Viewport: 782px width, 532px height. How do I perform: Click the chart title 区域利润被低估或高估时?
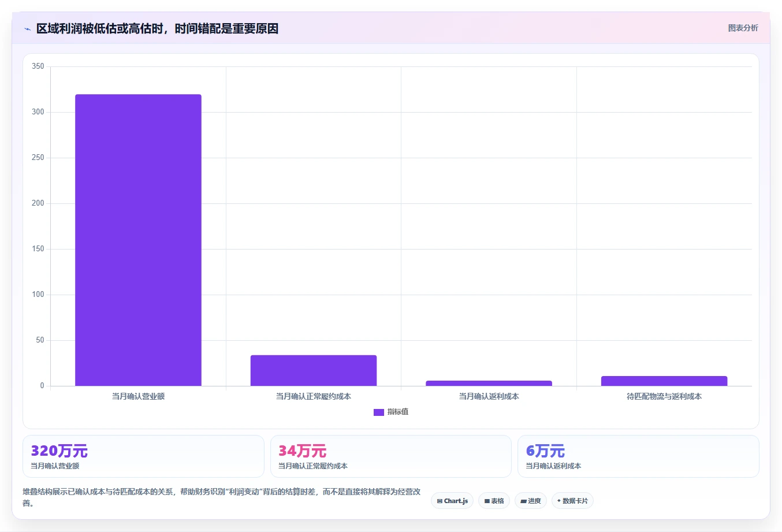coord(157,28)
